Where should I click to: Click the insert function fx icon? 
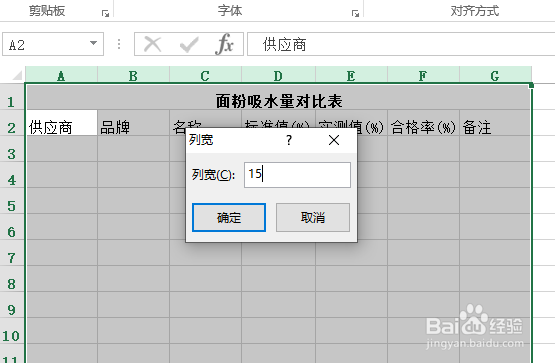tap(224, 44)
